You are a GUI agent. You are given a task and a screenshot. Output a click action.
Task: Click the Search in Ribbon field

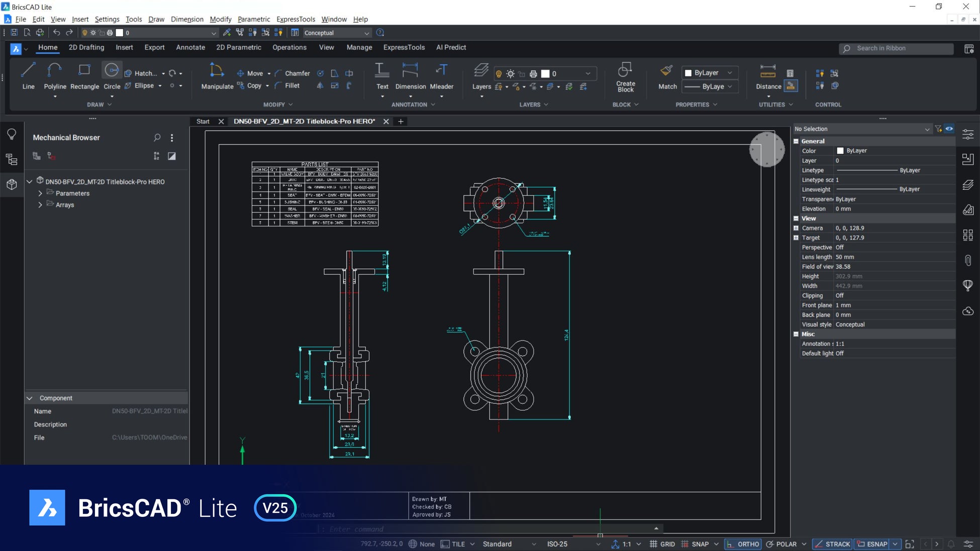click(x=896, y=48)
